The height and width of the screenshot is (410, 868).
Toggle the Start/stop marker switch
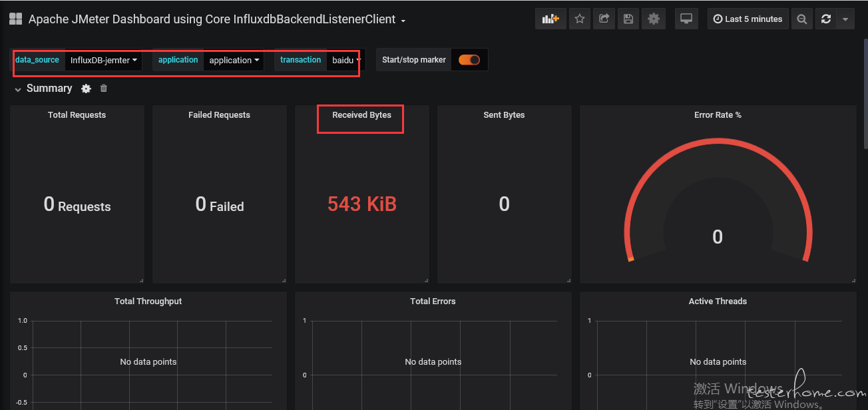click(469, 60)
